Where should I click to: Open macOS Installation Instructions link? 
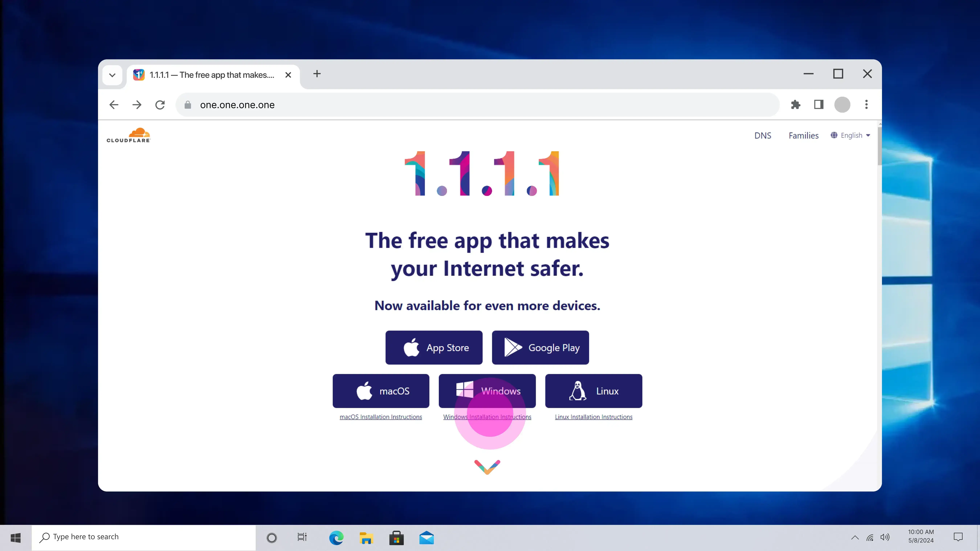coord(381,417)
